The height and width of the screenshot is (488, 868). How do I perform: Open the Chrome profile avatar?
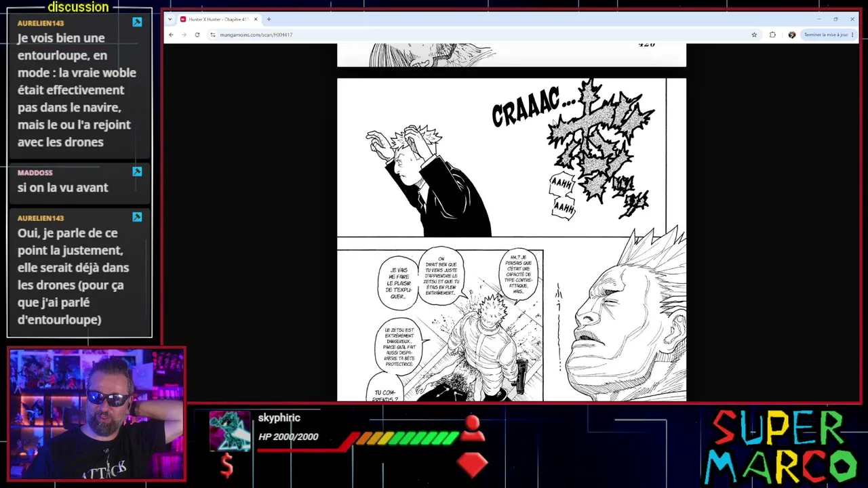coord(791,35)
